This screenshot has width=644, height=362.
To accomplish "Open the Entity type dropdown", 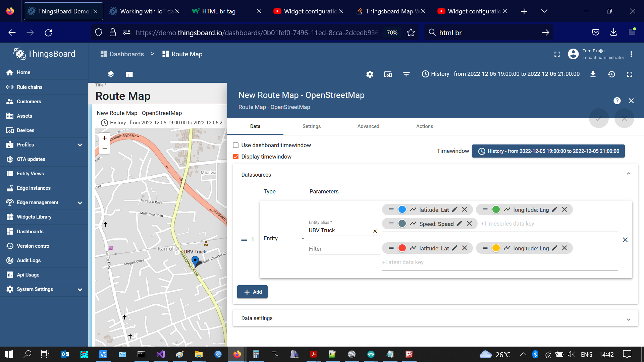I will click(284, 238).
